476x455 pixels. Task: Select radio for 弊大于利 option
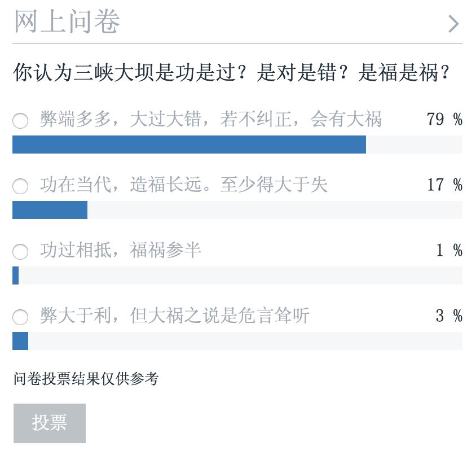(x=20, y=317)
